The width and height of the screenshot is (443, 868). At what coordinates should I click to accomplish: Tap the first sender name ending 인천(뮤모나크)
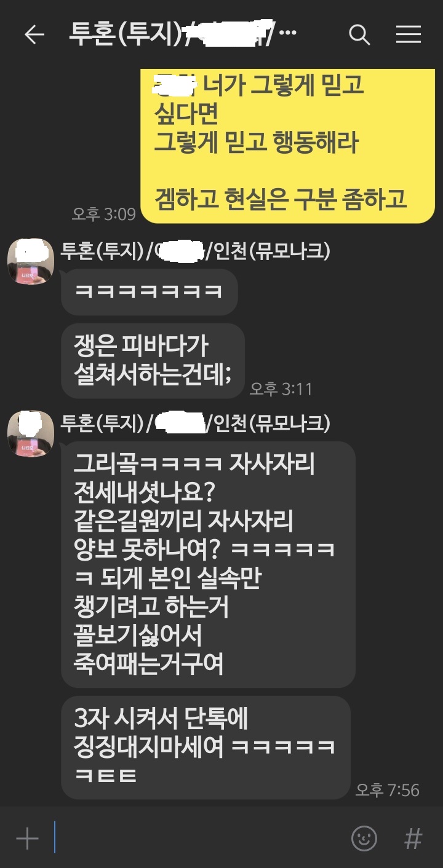196,250
